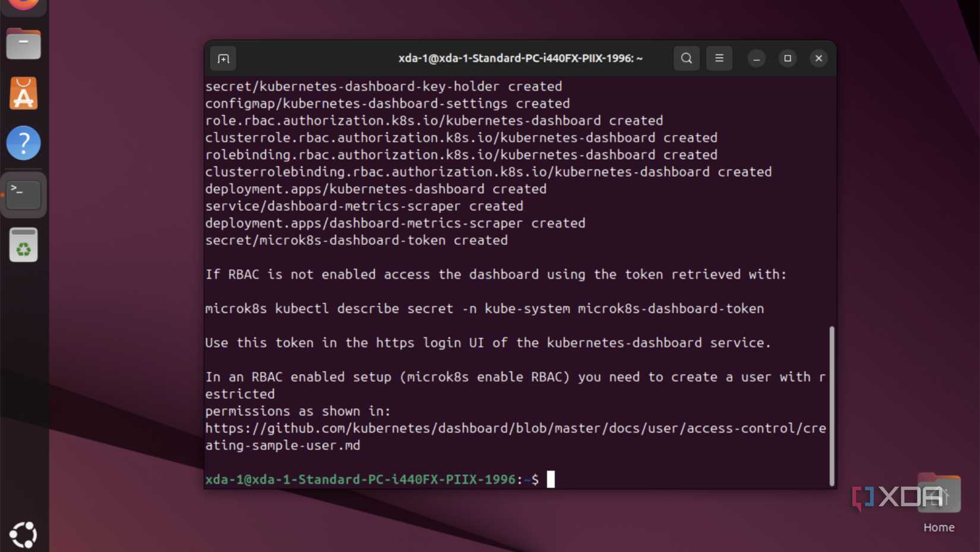Open the Trash from the dock
980x552 pixels.
pyautogui.click(x=23, y=244)
